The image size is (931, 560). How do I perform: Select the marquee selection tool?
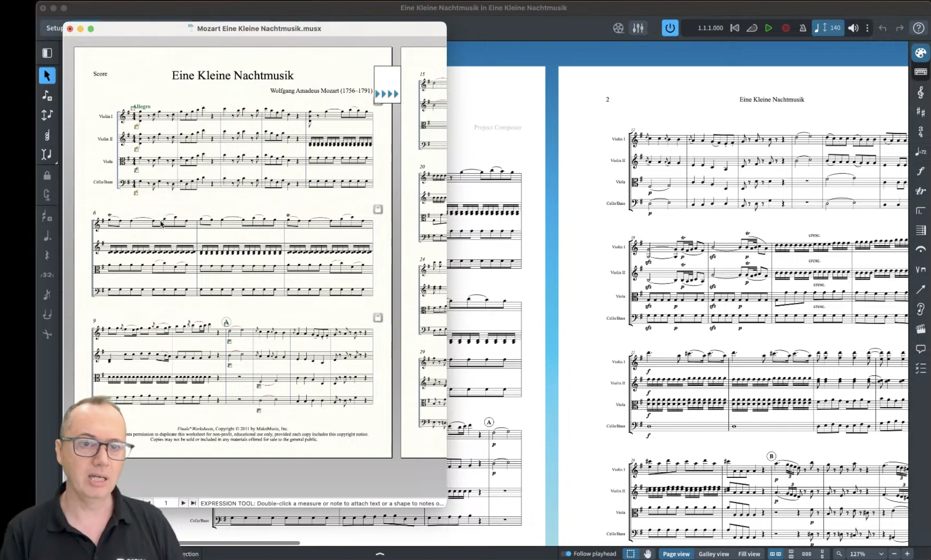630,554
